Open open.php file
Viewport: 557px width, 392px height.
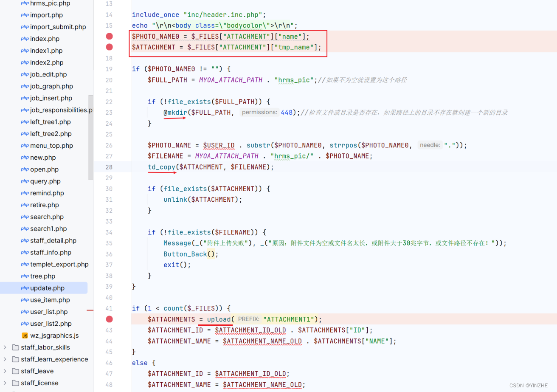[x=44, y=170]
